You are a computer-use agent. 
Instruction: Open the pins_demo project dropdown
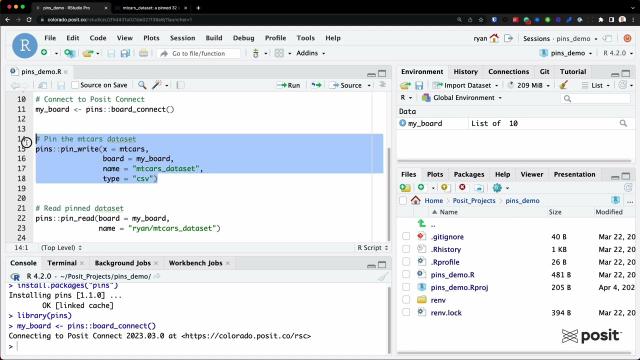point(566,53)
